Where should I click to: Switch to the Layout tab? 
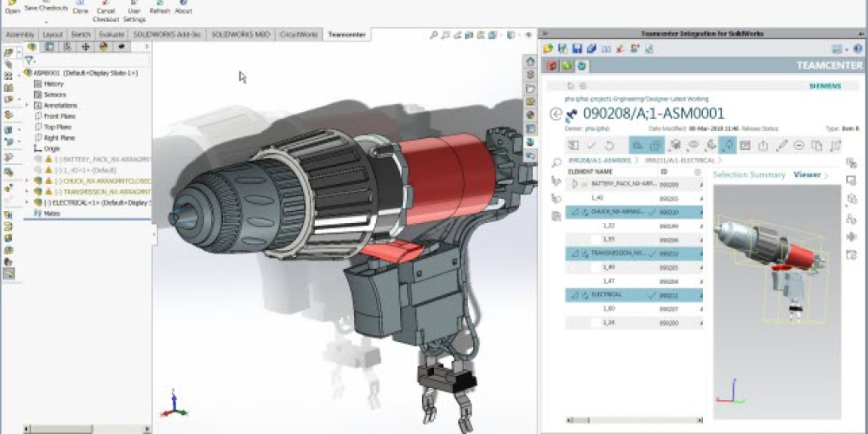pos(53,35)
